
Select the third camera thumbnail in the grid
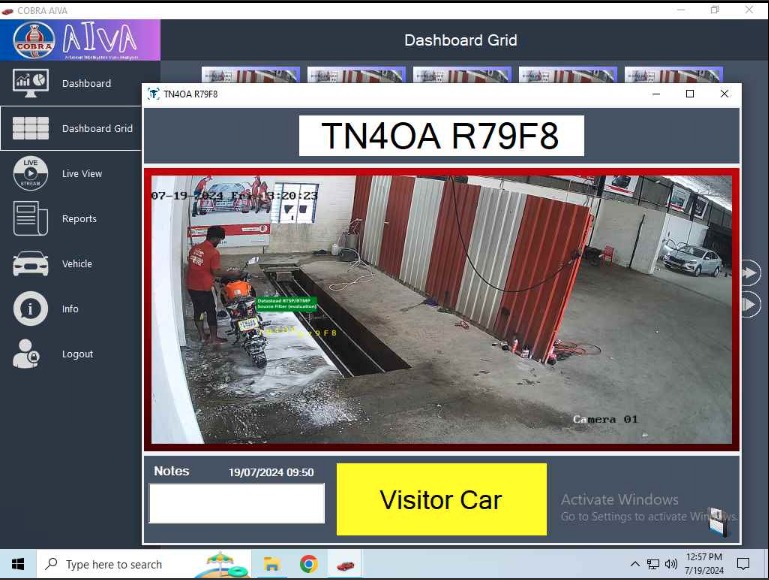tap(462, 75)
